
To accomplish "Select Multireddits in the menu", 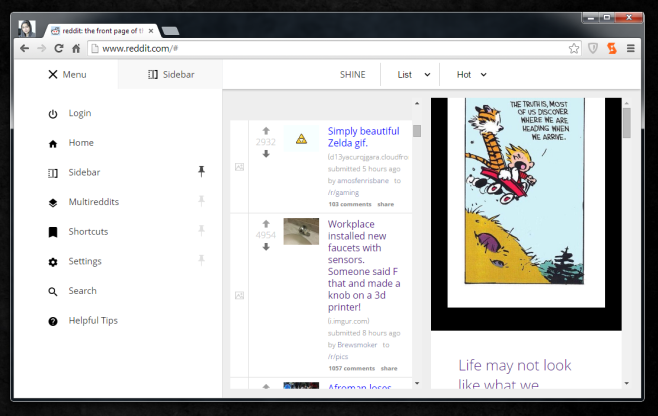I will pyautogui.click(x=94, y=202).
